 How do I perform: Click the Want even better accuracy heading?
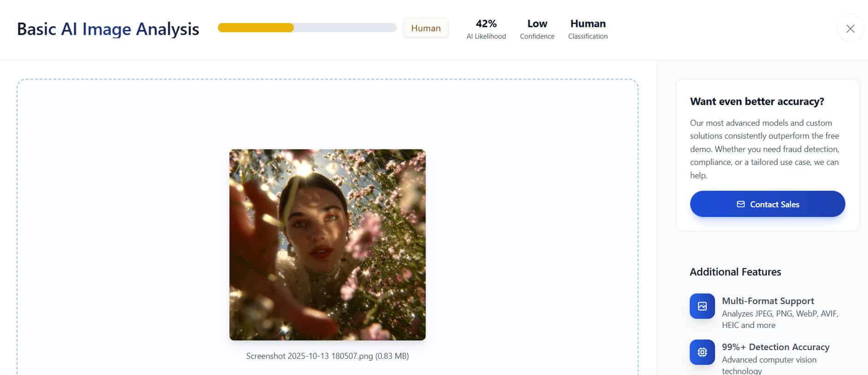tap(757, 101)
